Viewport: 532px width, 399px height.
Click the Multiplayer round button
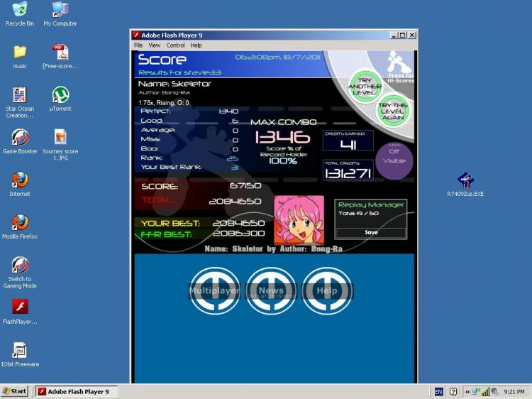214,290
